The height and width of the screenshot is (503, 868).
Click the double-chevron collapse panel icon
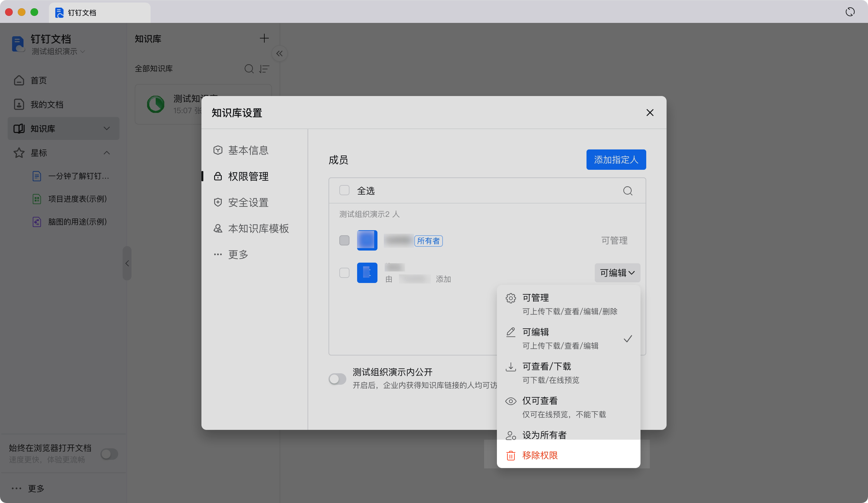pos(279,53)
